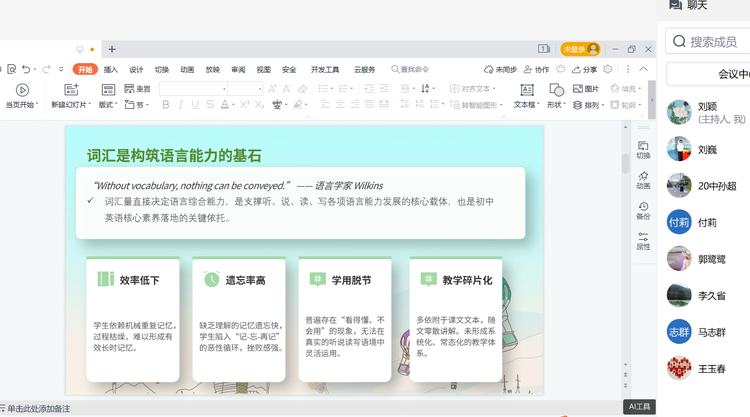
Task: Click the Redo arrow icon
Action: (46, 69)
